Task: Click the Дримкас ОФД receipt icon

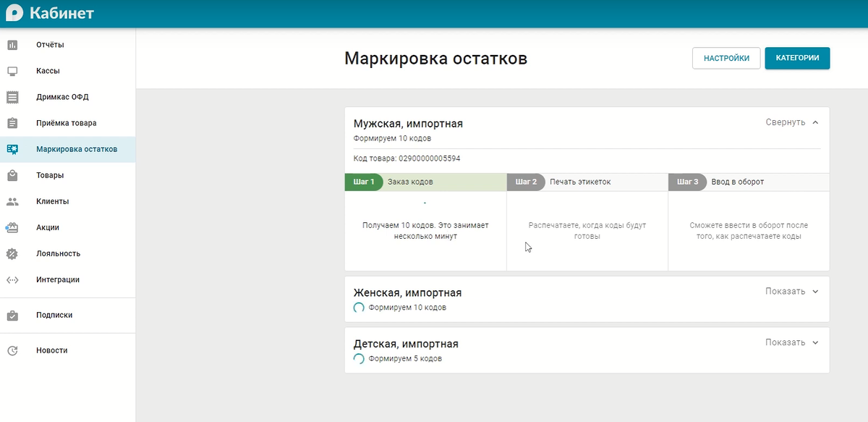Action: tap(12, 96)
